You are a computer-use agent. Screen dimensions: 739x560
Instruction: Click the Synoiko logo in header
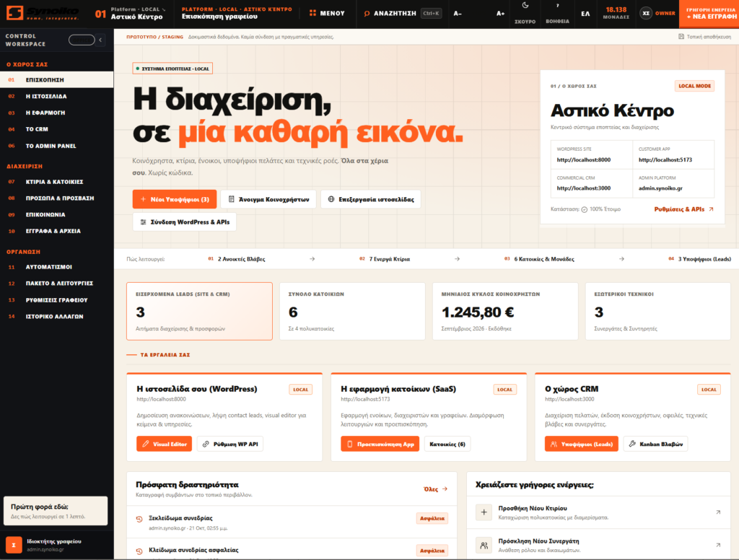click(43, 13)
